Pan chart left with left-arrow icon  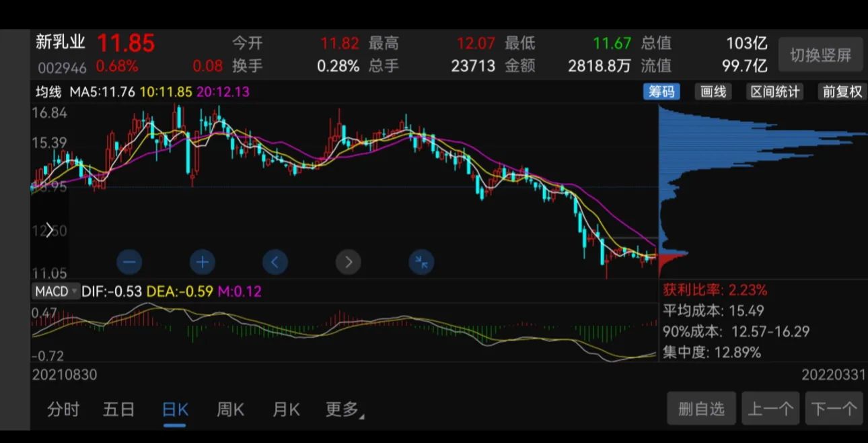pyautogui.click(x=275, y=262)
